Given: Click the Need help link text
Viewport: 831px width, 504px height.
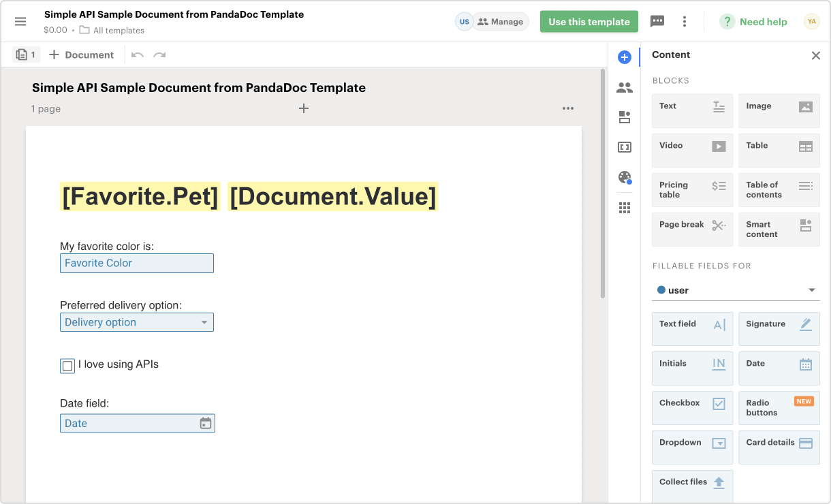Looking at the screenshot, I should (x=764, y=22).
